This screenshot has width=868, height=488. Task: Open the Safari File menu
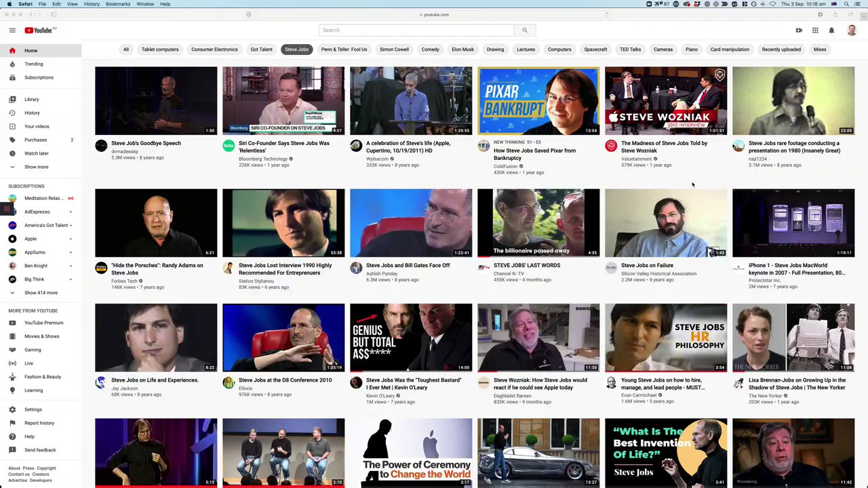pos(42,4)
